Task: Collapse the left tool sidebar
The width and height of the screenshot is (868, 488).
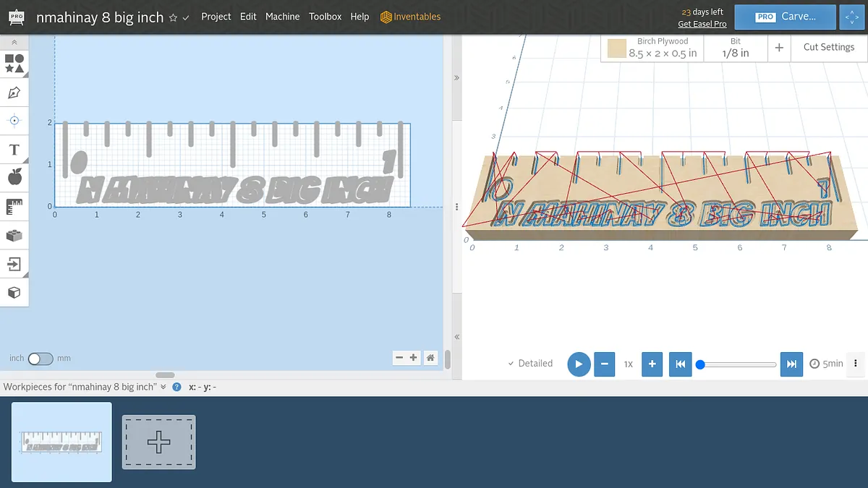Action: tap(14, 43)
